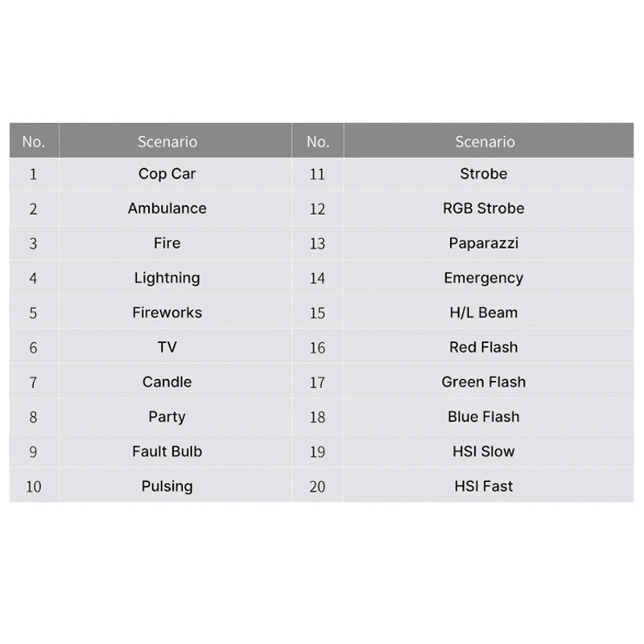Image resolution: width=644 pixels, height=644 pixels.
Task: Pick the Green Flash scenario
Action: coord(483,382)
